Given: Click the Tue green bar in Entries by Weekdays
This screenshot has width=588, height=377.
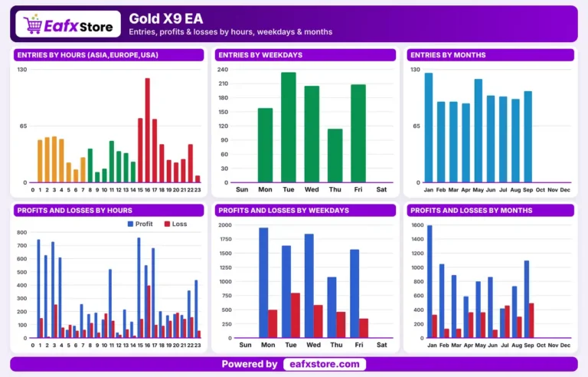Looking at the screenshot, I should click(x=289, y=127).
